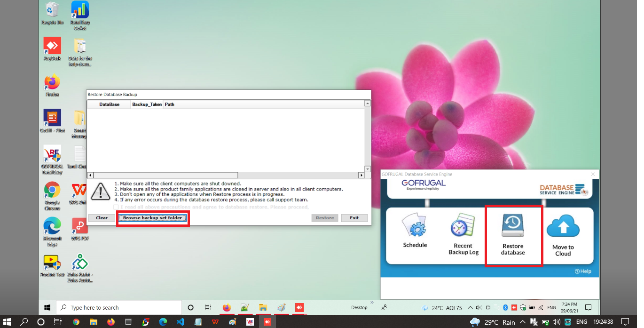Click the Backup_Taken column header
The image size is (644, 328).
(x=147, y=104)
